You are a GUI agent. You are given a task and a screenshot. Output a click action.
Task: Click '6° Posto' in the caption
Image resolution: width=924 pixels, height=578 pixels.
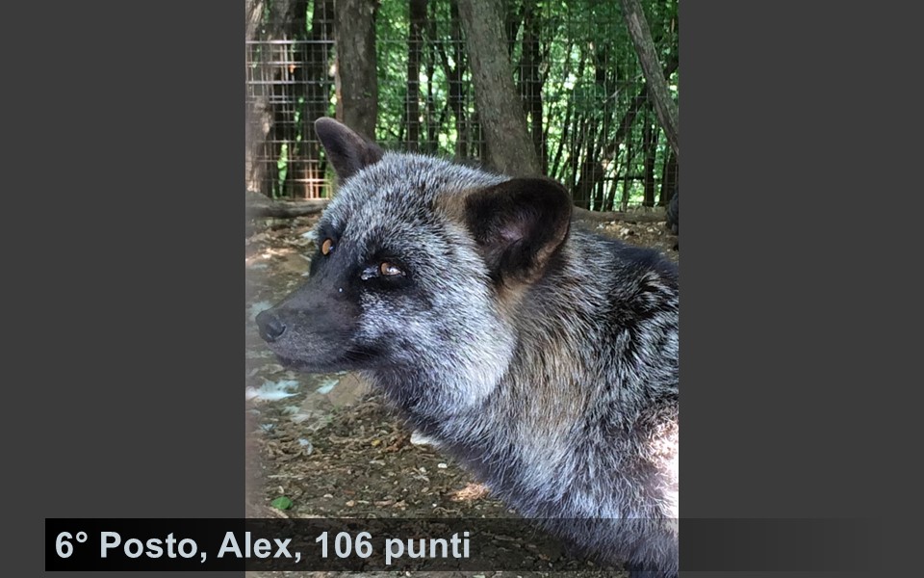tap(126, 545)
